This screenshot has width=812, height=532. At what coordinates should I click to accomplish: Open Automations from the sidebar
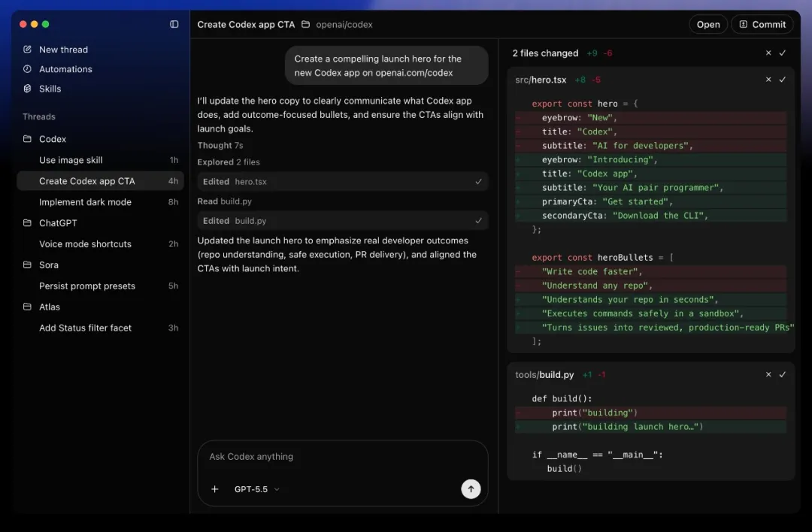(x=65, y=69)
